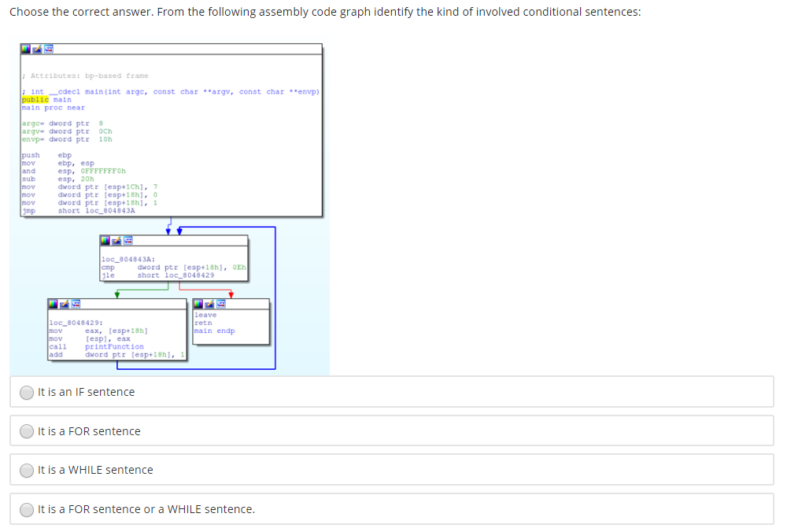The width and height of the screenshot is (802, 532).
Task: Click the 'add dword ptr [esp+18h], 1' instruction
Action: click(x=116, y=354)
